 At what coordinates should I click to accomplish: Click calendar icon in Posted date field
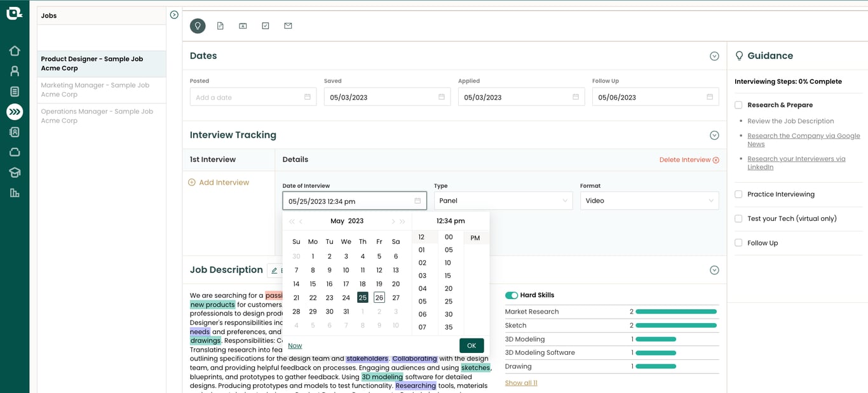pyautogui.click(x=308, y=97)
